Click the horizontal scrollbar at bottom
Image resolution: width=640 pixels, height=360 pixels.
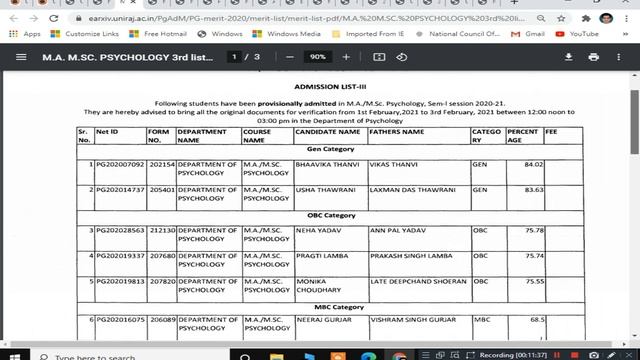tap(311, 344)
